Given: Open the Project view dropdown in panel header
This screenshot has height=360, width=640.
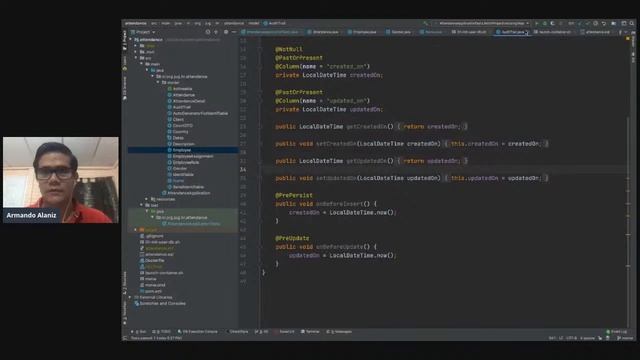Looking at the screenshot, I should [x=143, y=32].
